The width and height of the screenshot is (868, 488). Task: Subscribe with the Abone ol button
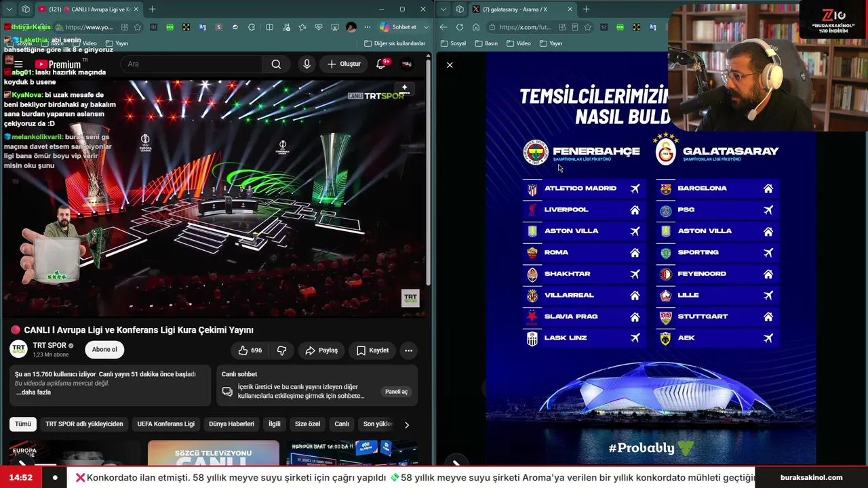pyautogui.click(x=104, y=350)
